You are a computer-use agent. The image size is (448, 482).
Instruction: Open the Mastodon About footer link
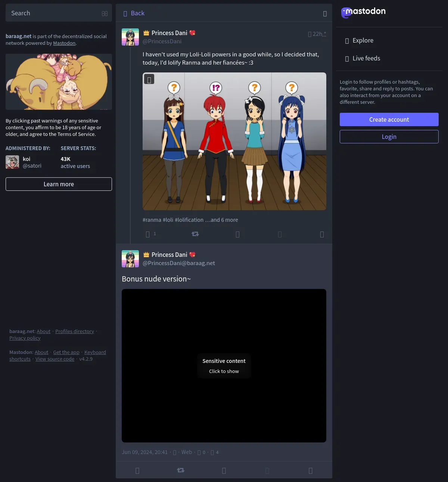tap(41, 352)
